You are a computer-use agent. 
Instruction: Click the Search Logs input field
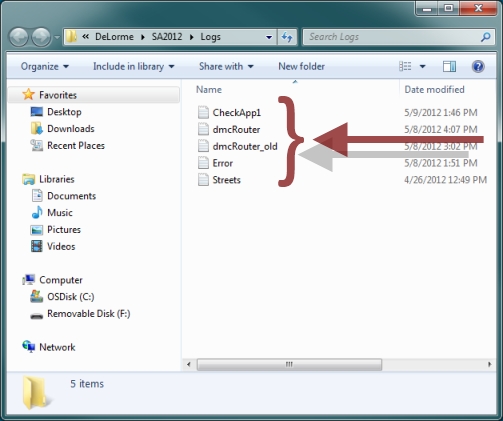[393, 37]
